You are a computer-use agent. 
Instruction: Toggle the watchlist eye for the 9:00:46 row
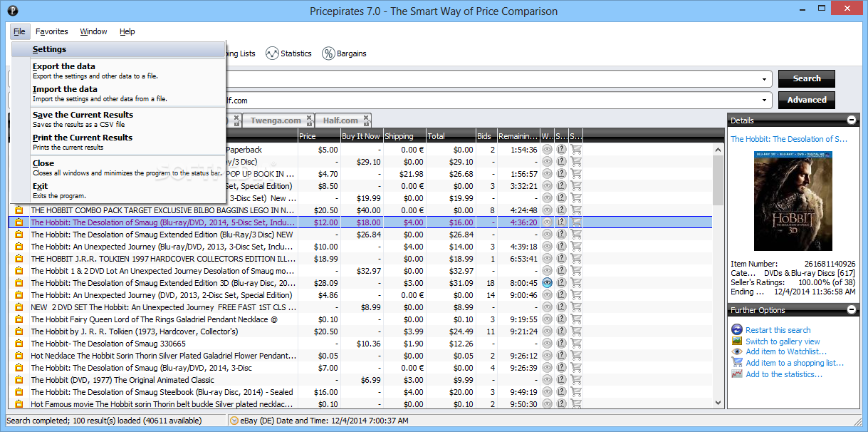tap(547, 295)
